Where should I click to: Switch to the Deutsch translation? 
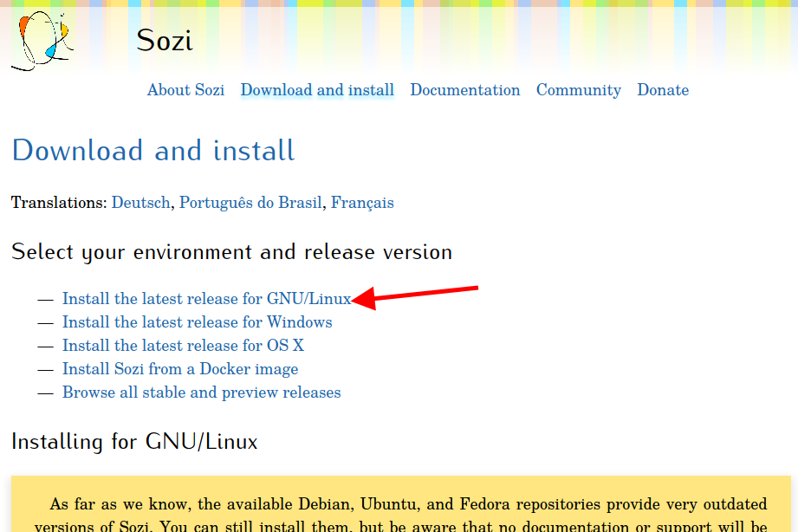coord(141,203)
